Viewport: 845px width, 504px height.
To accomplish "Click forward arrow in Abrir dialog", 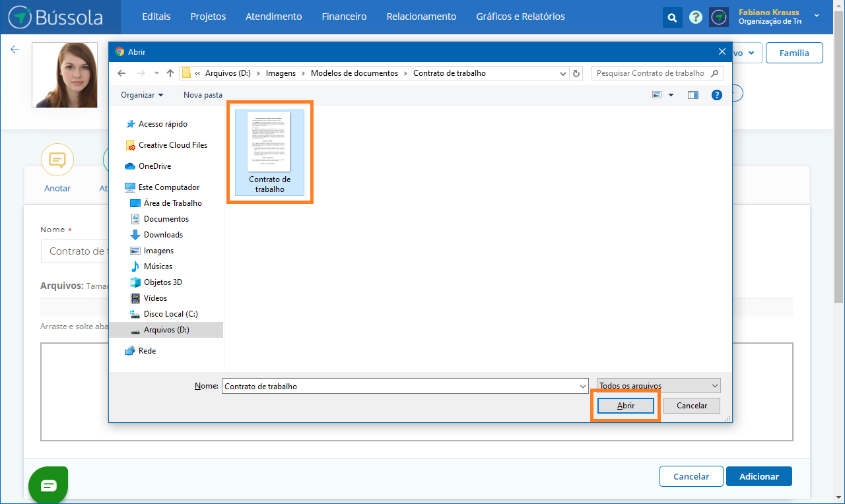I will pos(141,73).
